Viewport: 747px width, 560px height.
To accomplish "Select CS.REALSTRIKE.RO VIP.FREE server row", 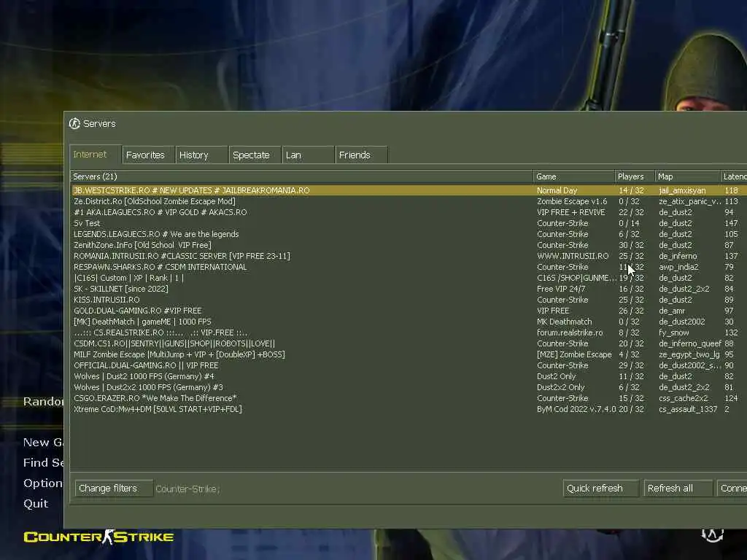I will coord(409,332).
